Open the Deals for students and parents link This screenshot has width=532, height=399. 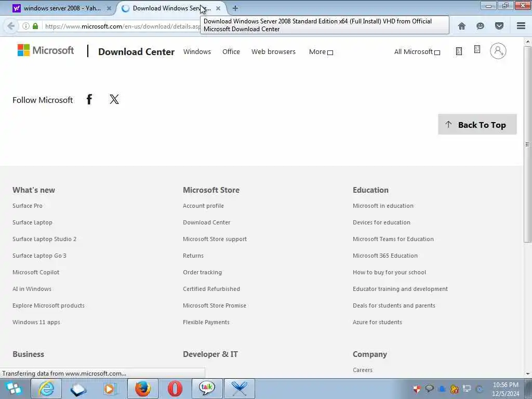pos(394,305)
